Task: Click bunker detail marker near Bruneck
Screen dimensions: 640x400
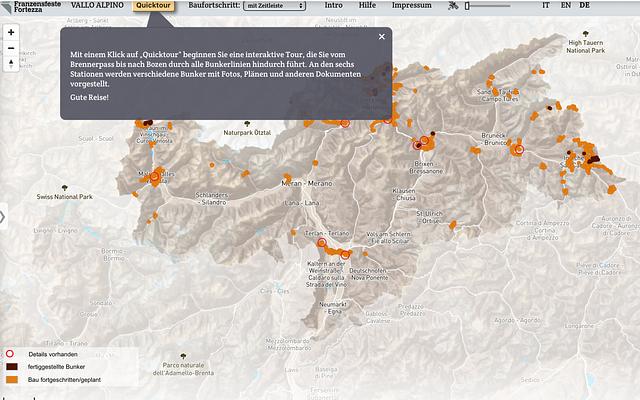Action: 518,149
